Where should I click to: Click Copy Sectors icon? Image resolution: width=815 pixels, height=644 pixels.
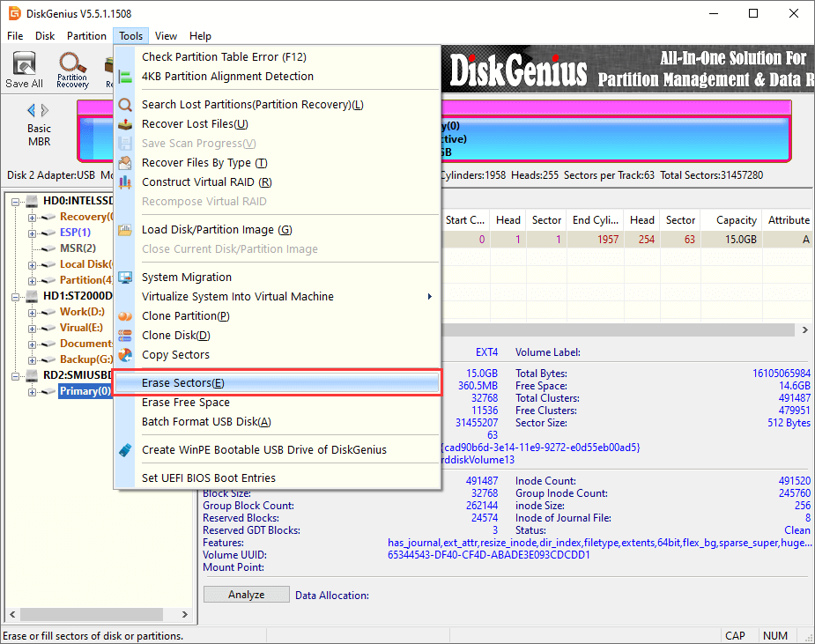[x=125, y=355]
